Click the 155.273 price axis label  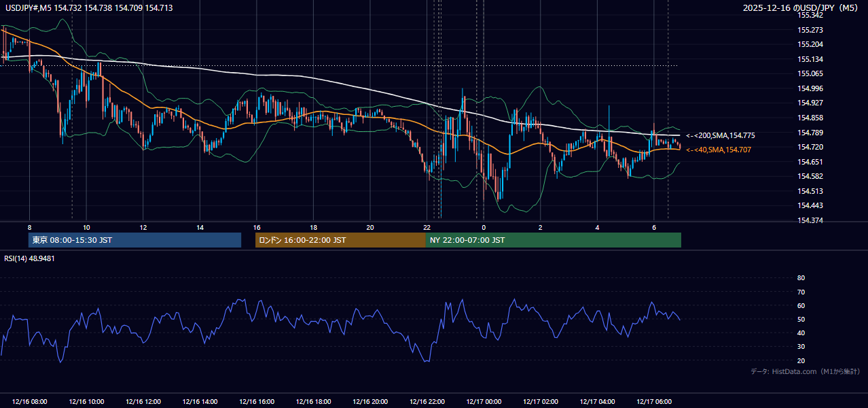pos(810,30)
